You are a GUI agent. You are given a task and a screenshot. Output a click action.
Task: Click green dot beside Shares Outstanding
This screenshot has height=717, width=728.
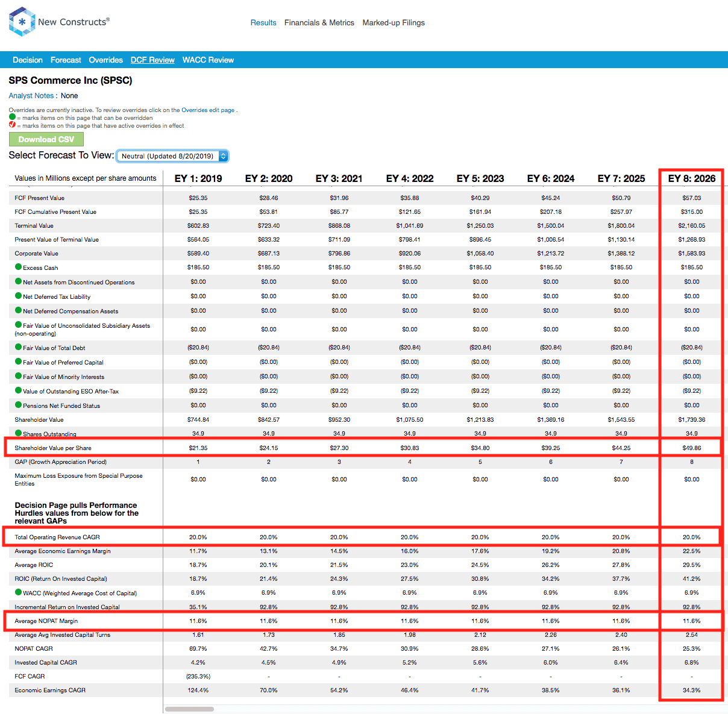[x=18, y=433]
